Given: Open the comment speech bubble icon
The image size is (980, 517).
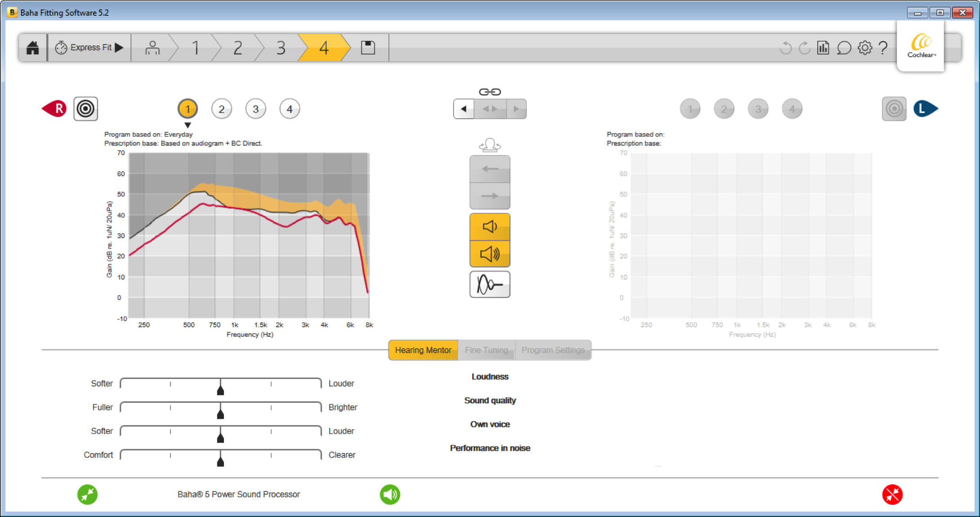Looking at the screenshot, I should [x=844, y=48].
